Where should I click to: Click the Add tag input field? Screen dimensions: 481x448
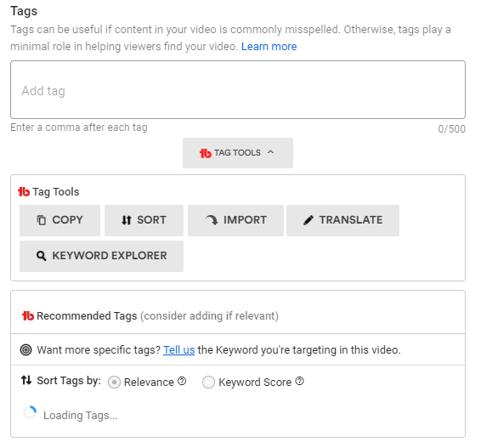point(238,89)
